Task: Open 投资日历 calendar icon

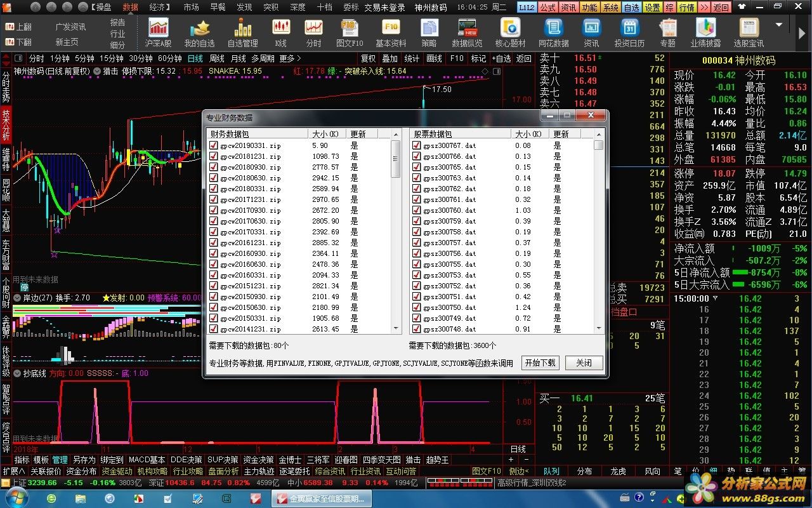Action: 629,33
